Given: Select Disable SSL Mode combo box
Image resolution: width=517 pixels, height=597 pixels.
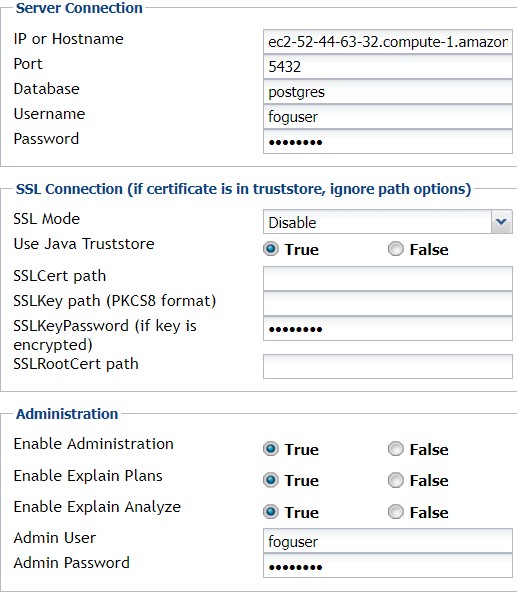Looking at the screenshot, I should [388, 222].
